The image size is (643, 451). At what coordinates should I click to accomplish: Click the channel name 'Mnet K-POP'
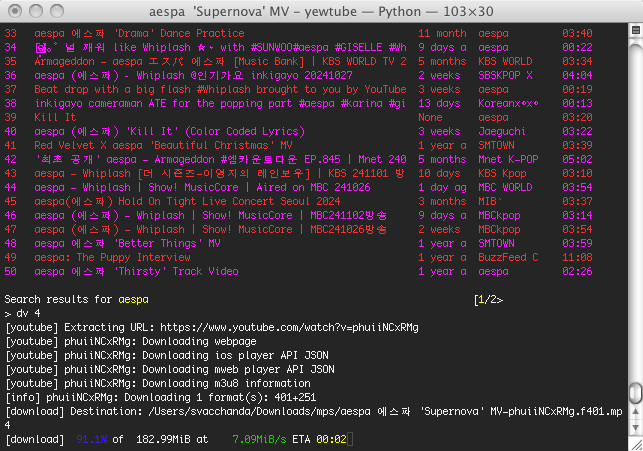click(x=508, y=159)
